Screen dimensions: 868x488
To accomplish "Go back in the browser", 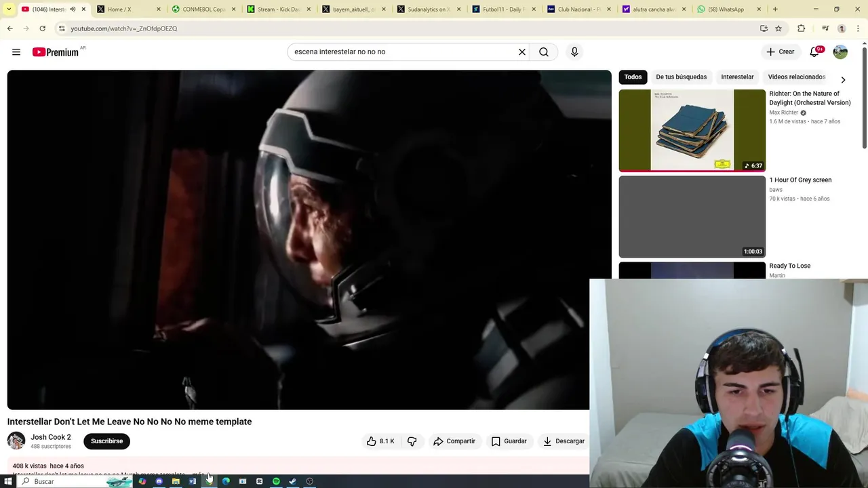I will click(x=9, y=28).
